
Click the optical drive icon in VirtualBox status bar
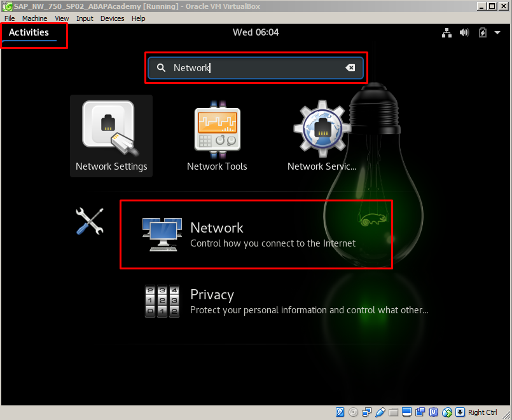click(x=353, y=412)
